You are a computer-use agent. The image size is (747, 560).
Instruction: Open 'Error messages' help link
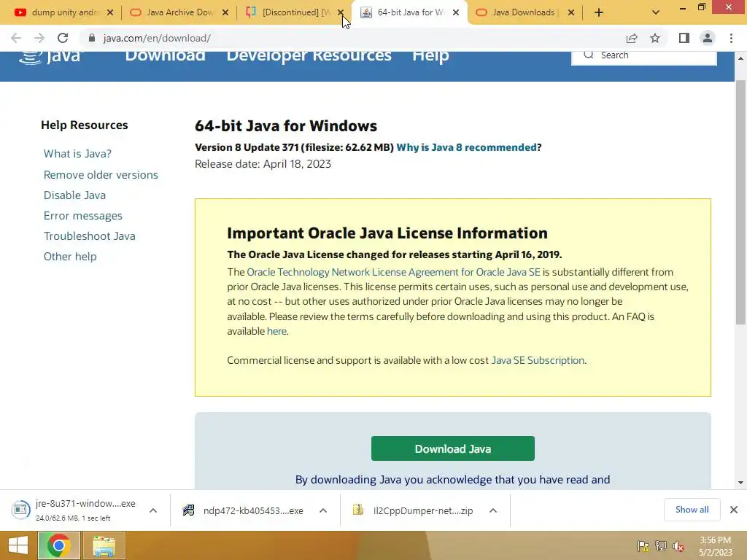pyautogui.click(x=83, y=216)
